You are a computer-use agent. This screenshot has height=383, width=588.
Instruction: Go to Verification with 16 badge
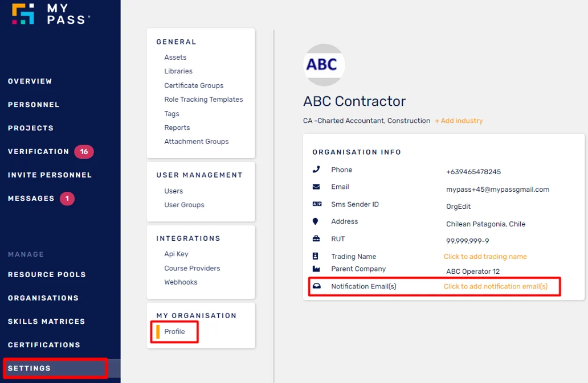coord(39,151)
